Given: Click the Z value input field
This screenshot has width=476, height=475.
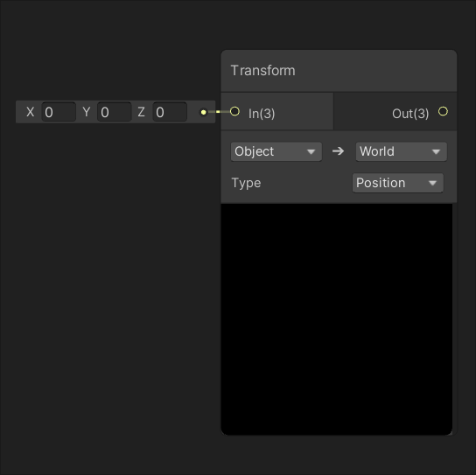Looking at the screenshot, I should coord(170,112).
